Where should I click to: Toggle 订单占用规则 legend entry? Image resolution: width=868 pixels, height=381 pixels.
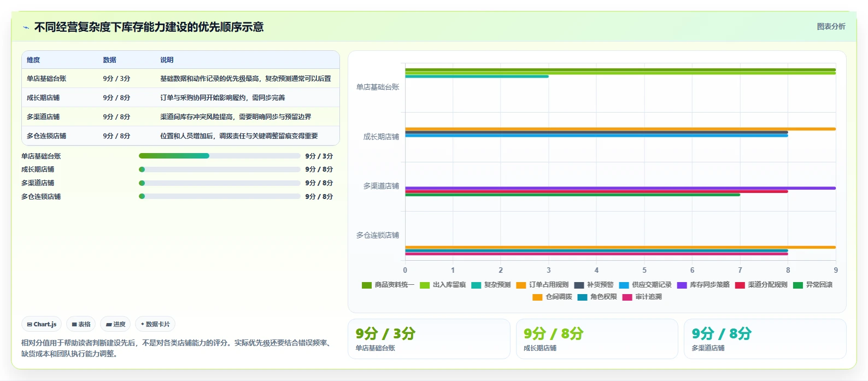pyautogui.click(x=542, y=285)
